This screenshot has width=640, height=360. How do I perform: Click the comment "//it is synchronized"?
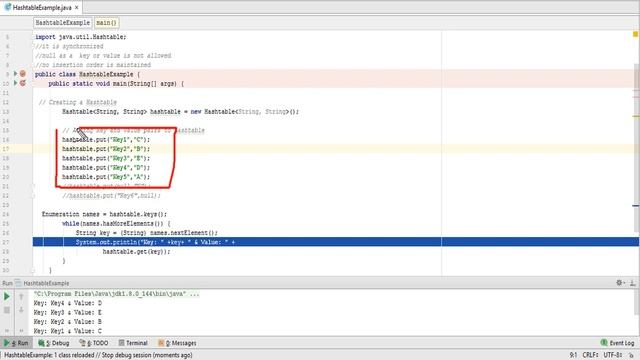click(x=69, y=46)
